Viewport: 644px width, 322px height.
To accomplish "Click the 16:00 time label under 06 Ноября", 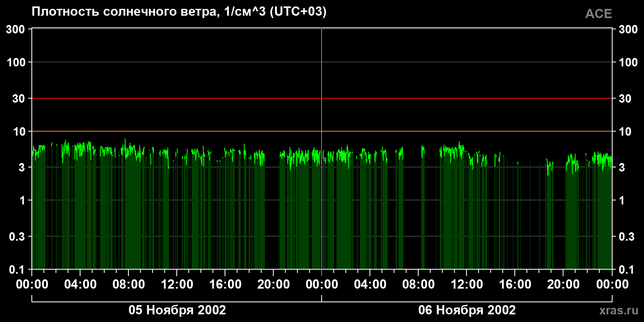I will tap(515, 284).
